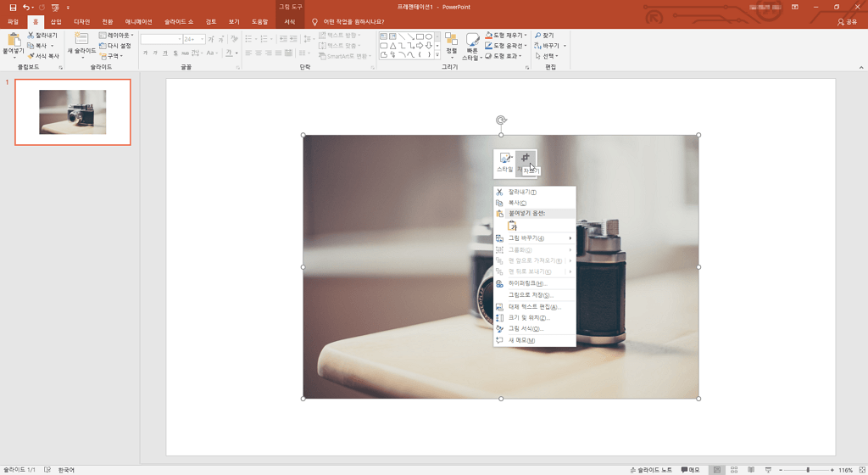Open the 서식 picture format tab
The height and width of the screenshot is (475, 868).
click(x=290, y=21)
